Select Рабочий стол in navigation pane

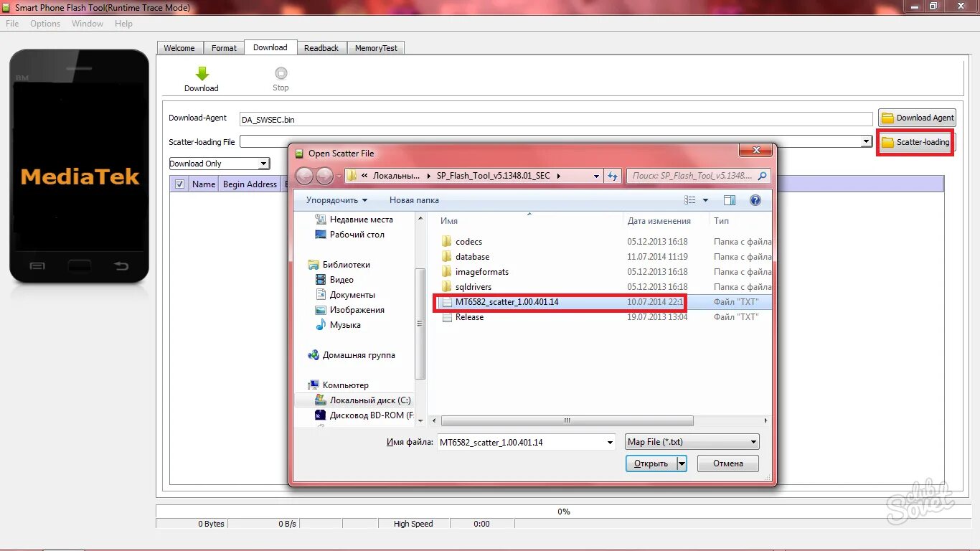pyautogui.click(x=349, y=235)
